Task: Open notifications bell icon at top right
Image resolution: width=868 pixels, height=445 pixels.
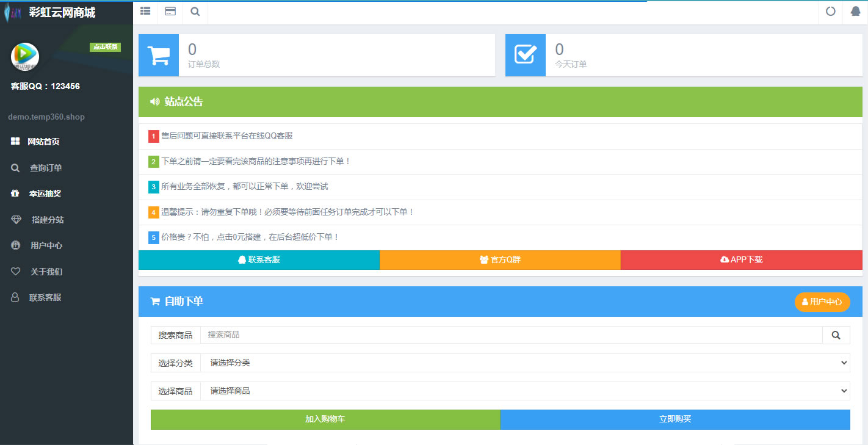Action: [x=855, y=11]
